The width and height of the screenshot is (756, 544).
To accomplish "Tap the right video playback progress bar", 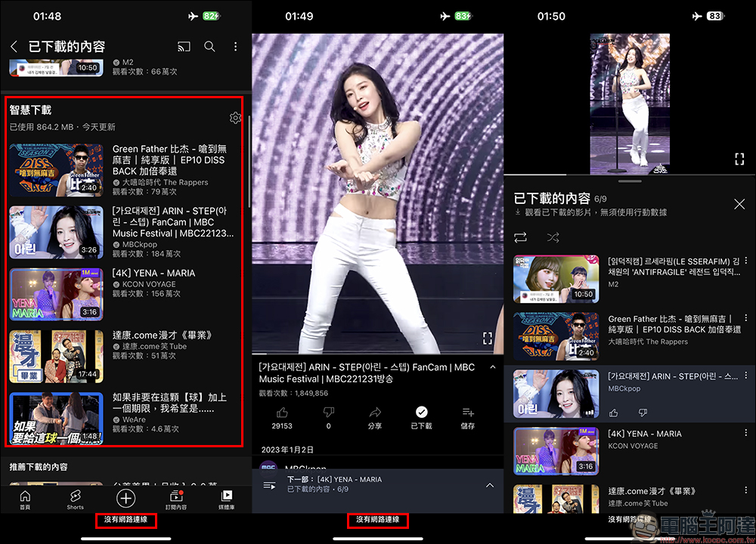I will coord(630,175).
